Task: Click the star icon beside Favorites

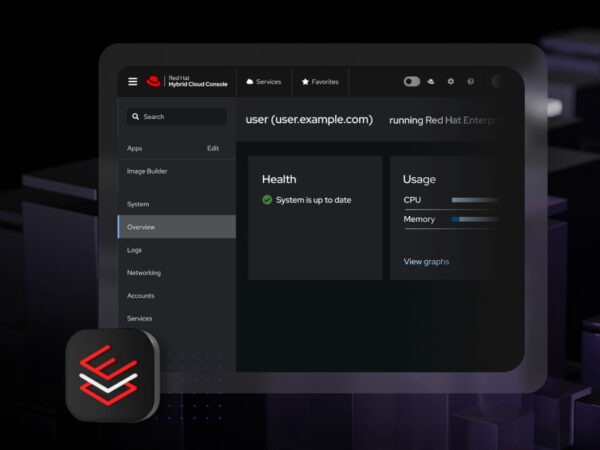Action: (x=306, y=82)
